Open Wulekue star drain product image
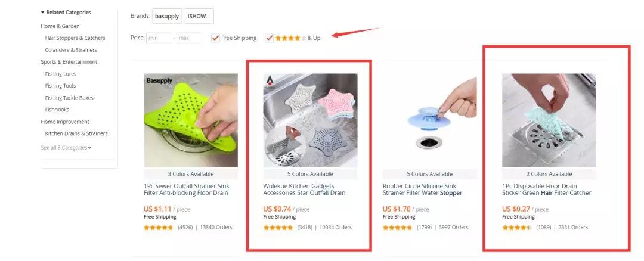Screen dimensions: 644x261 310,120
